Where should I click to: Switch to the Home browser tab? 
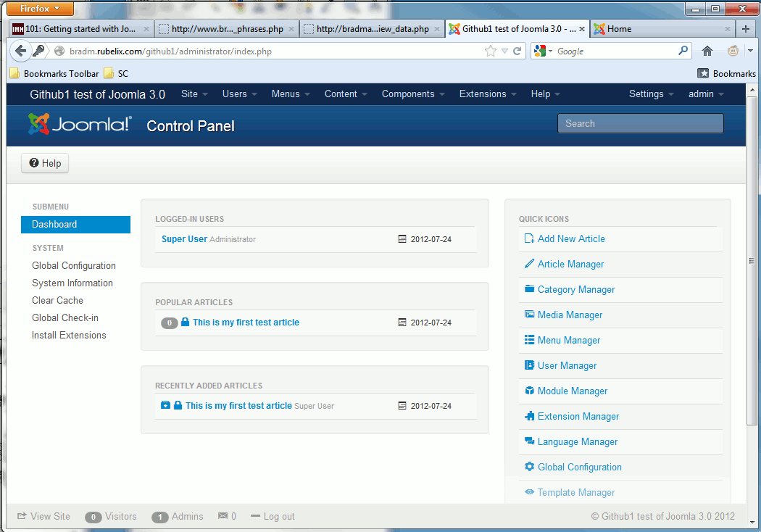pos(662,29)
